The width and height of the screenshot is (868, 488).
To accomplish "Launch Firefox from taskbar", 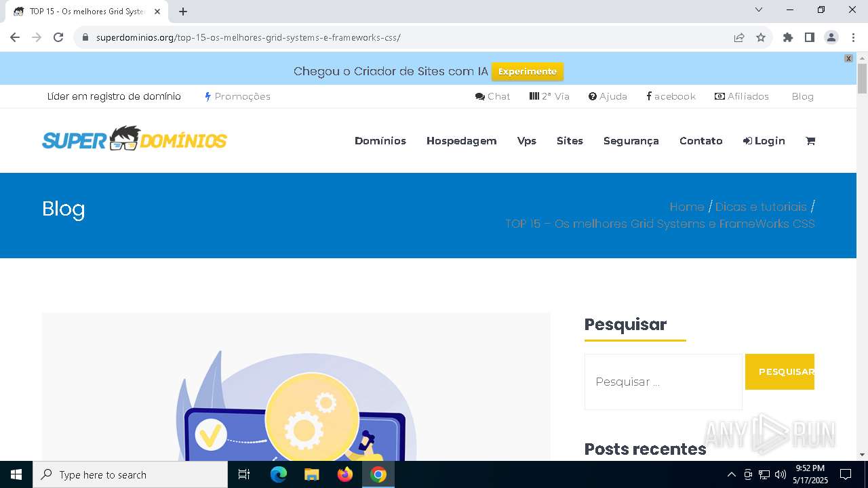I will [x=345, y=474].
